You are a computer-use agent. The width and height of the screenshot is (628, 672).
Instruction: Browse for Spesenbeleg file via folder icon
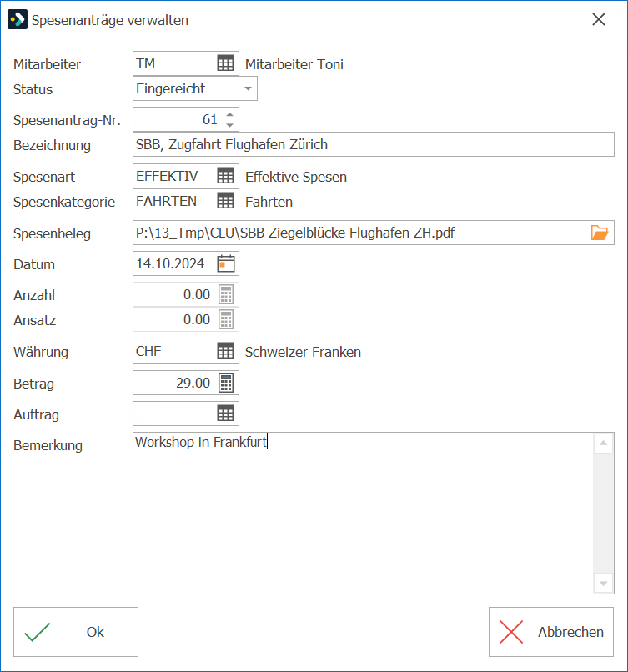(x=600, y=233)
